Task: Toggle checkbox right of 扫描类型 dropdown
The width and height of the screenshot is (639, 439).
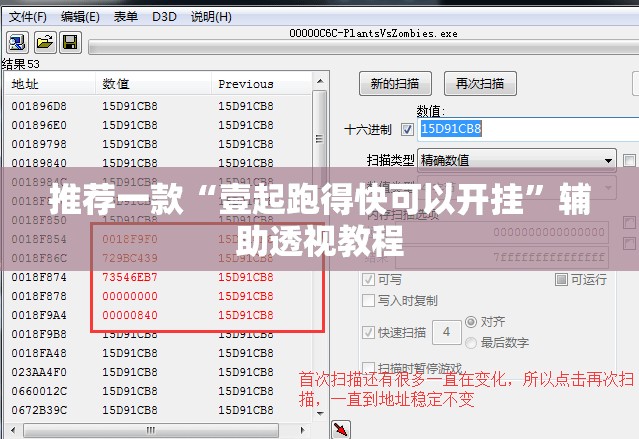Action: click(629, 160)
